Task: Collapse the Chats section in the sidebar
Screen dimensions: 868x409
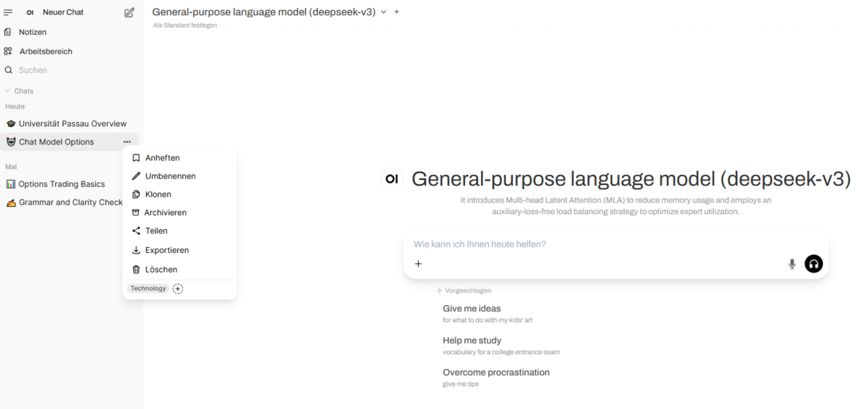Action: (20, 91)
